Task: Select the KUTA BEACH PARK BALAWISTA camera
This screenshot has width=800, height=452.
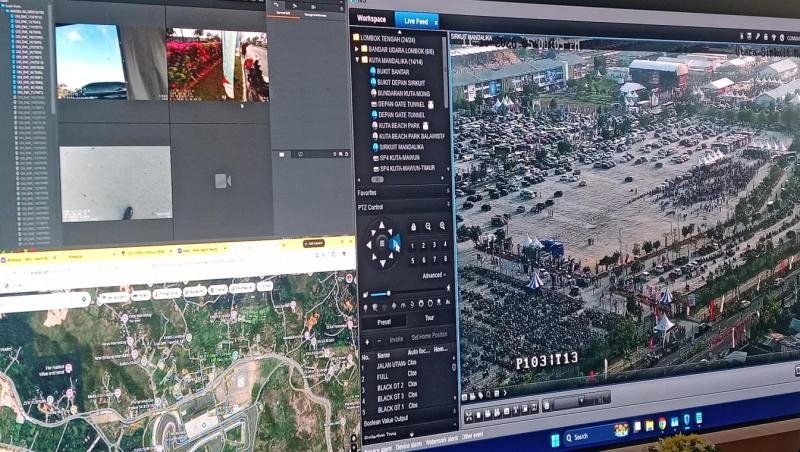Action: pos(408,136)
